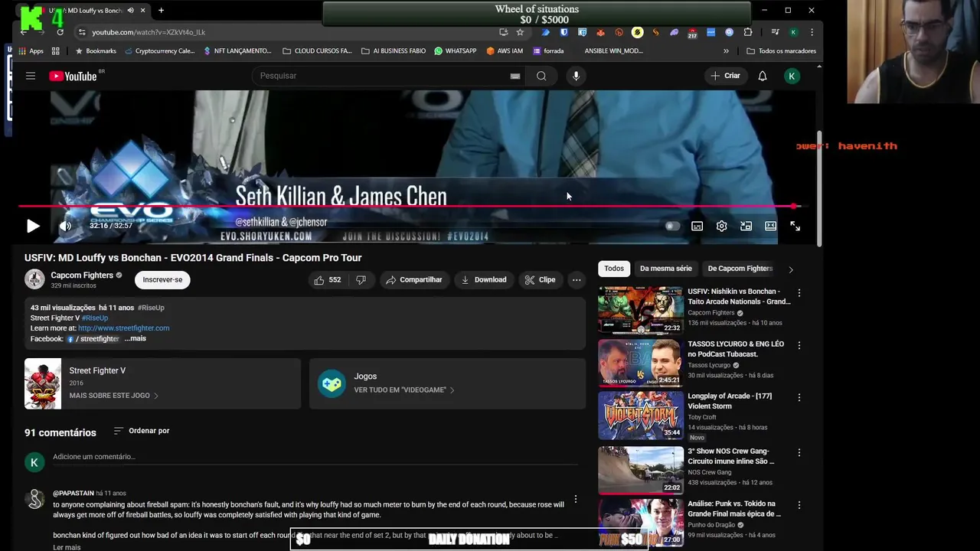Select De Capcom Fighters chip

coord(740,269)
